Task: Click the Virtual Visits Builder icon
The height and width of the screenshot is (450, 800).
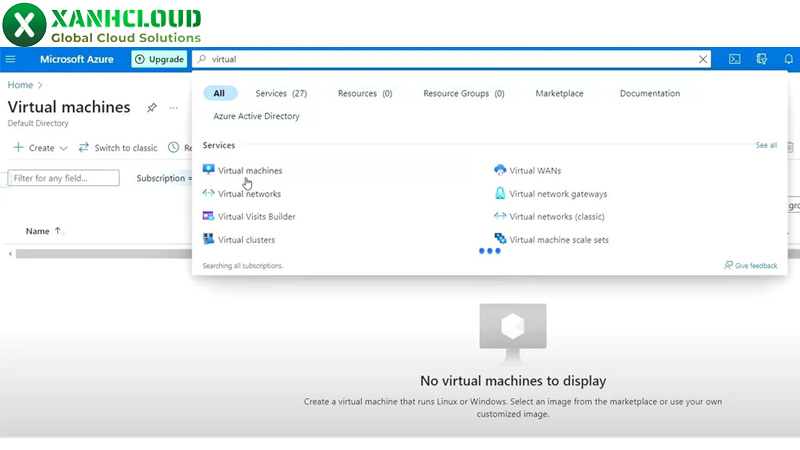Action: coord(208,216)
